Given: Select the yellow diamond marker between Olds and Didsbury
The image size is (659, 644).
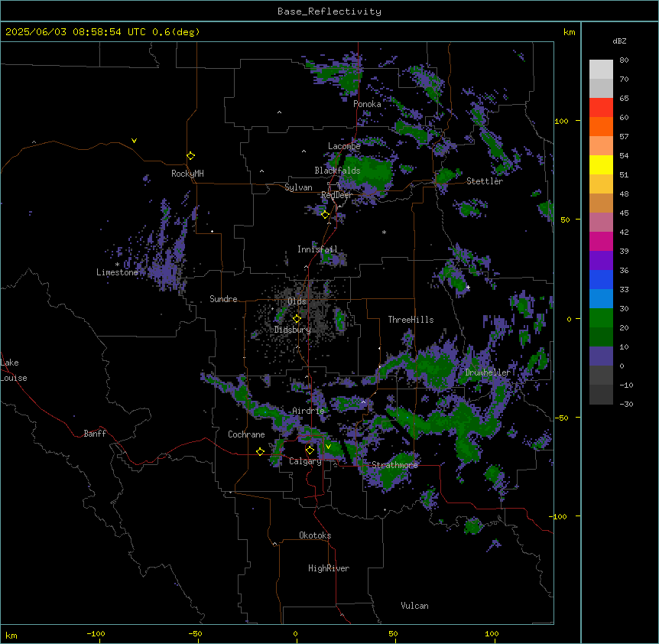Looking at the screenshot, I should click(x=297, y=319).
